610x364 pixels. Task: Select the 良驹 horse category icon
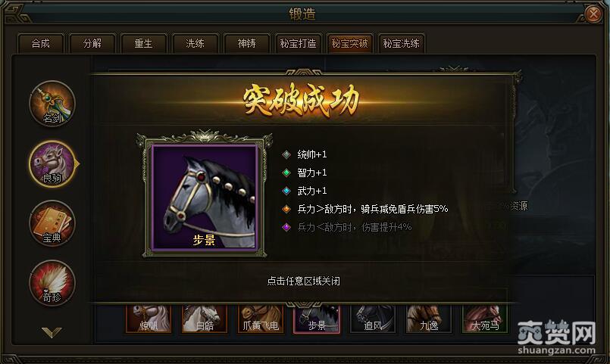(x=52, y=163)
